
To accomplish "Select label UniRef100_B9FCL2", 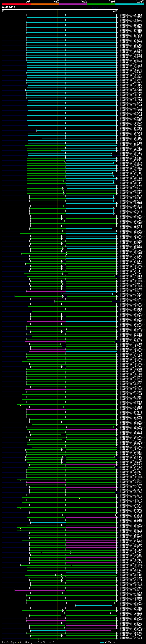I will click(x=131, y=153).
